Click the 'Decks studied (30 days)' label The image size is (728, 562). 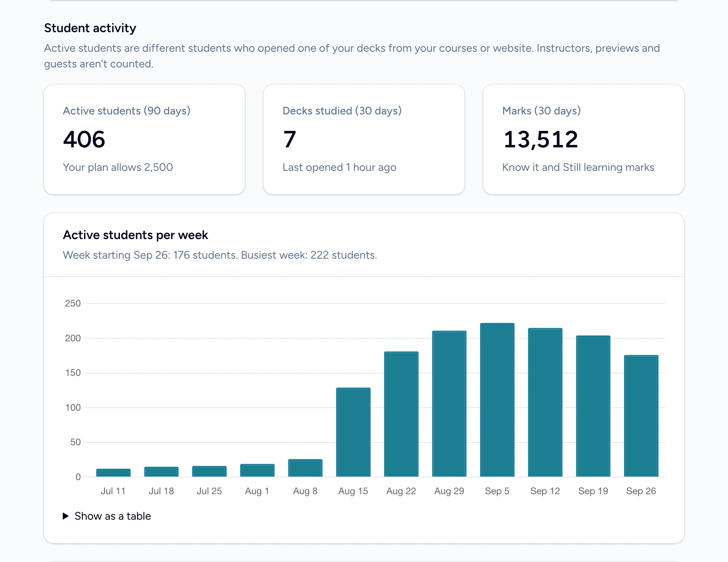pos(342,111)
